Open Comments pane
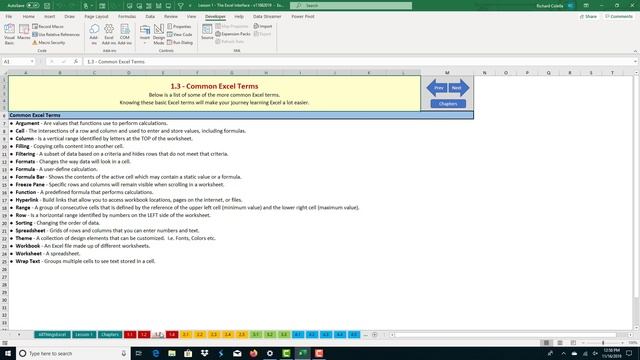 (x=619, y=17)
